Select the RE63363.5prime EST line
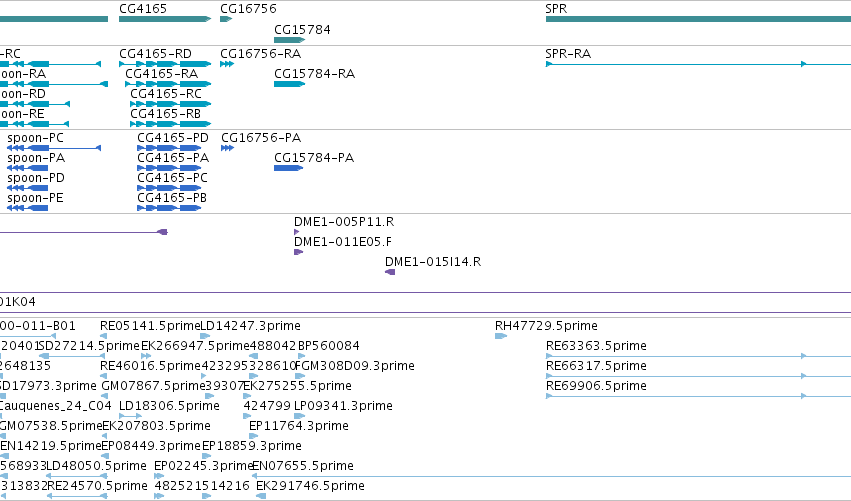The width and height of the screenshot is (851, 501). point(698,357)
